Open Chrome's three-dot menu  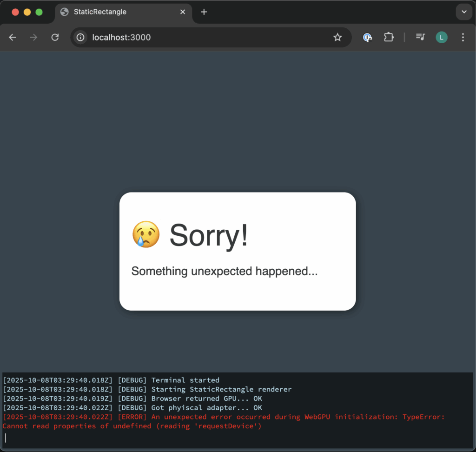(x=463, y=37)
